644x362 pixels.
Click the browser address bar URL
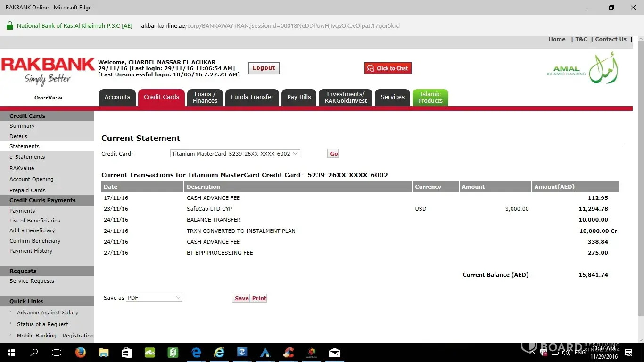tap(269, 26)
